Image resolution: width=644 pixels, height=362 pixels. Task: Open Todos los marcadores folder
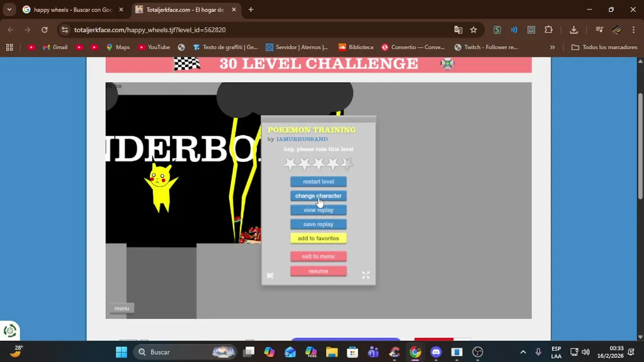point(604,47)
